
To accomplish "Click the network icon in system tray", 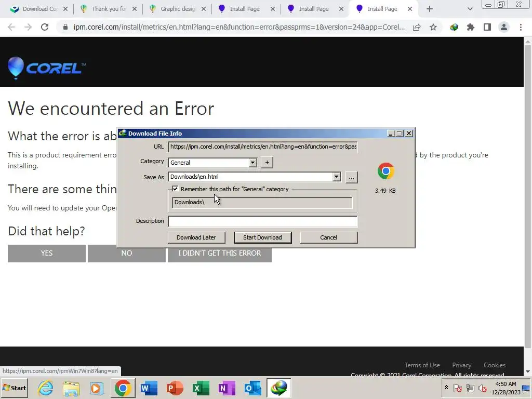I will pos(470,388).
